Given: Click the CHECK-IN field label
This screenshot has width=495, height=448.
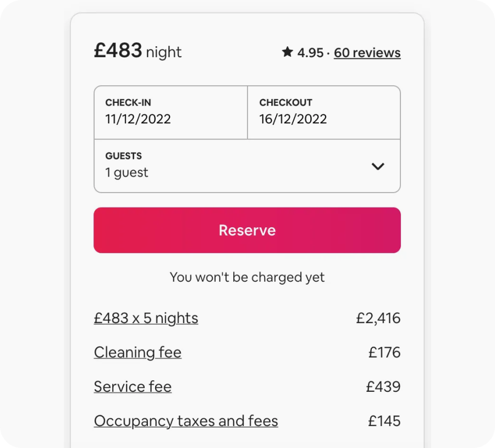Looking at the screenshot, I should tap(128, 102).
